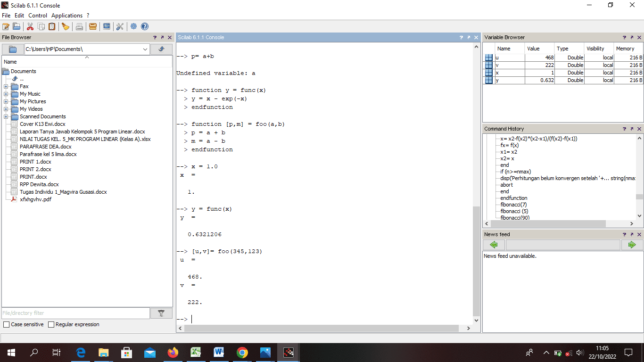Click the Command History vertical scrollbar
The height and width of the screenshot is (362, 644).
pos(639,197)
